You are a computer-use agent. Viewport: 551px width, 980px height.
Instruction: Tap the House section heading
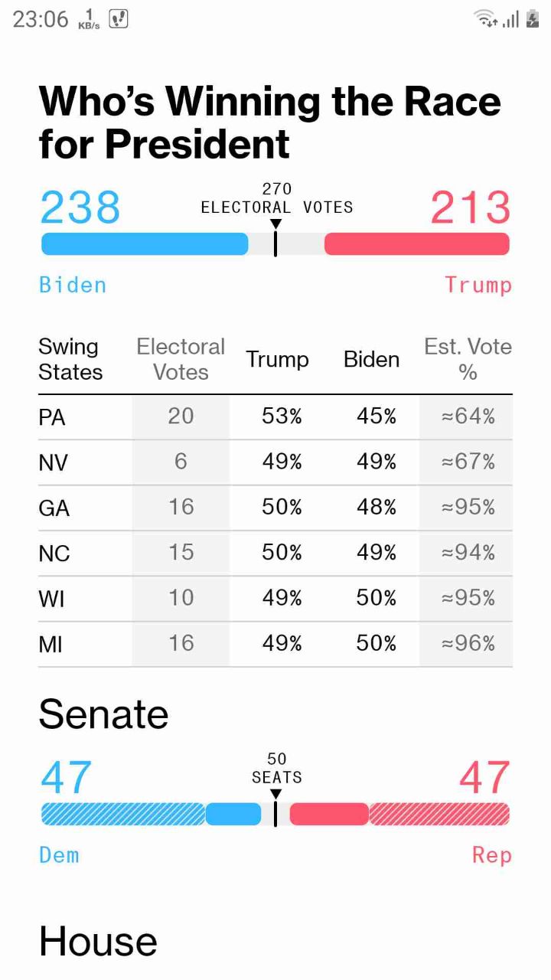(x=98, y=941)
